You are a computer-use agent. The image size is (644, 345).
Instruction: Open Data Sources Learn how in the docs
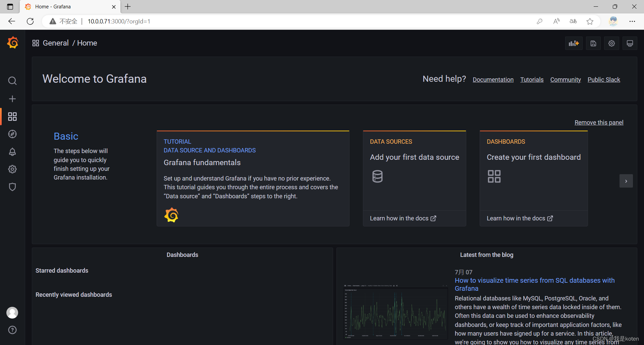(403, 218)
